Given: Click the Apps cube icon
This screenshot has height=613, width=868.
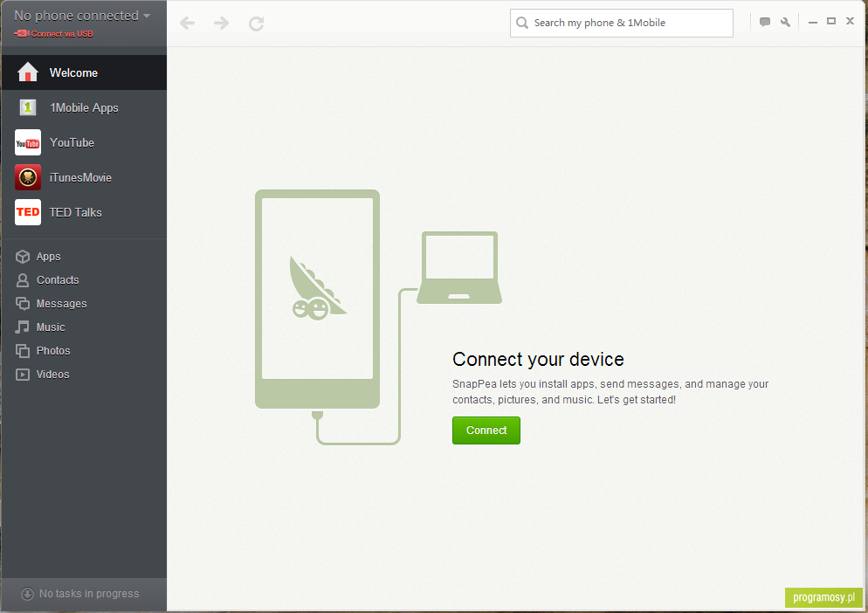Looking at the screenshot, I should pyautogui.click(x=23, y=257).
